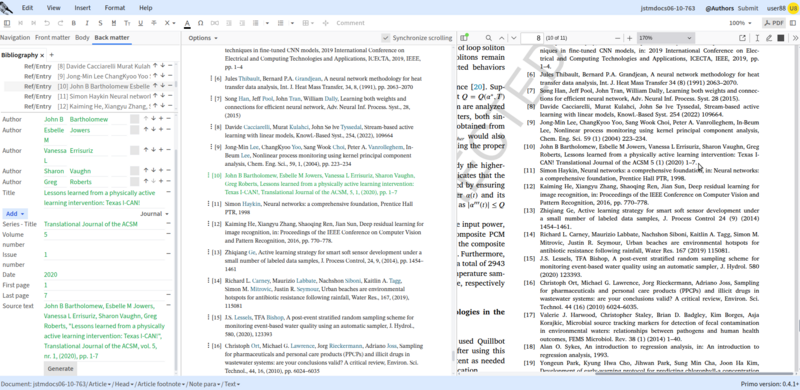Remove Ref/Entry [12] using minus icon
Viewport: 800px width, 390px height.
point(170,106)
